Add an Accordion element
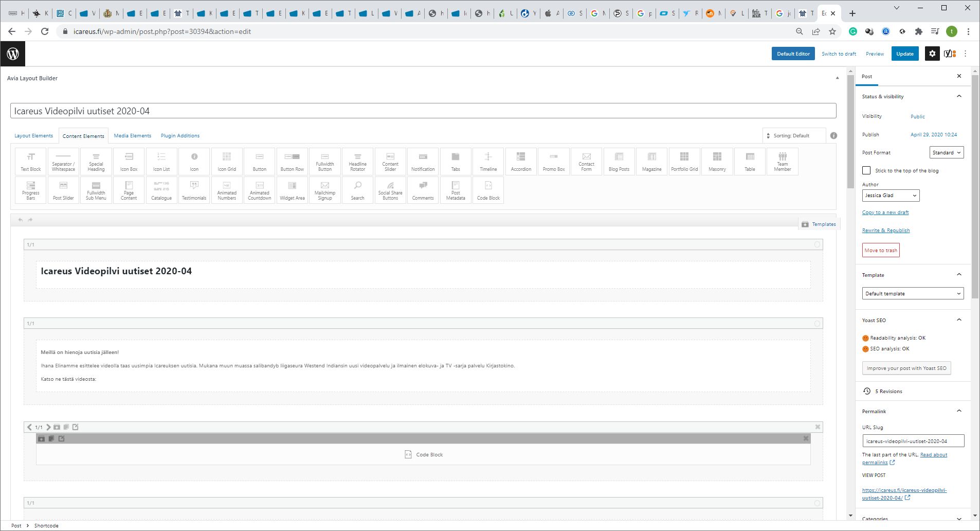Screen dimensions: 980x531 click(x=521, y=162)
